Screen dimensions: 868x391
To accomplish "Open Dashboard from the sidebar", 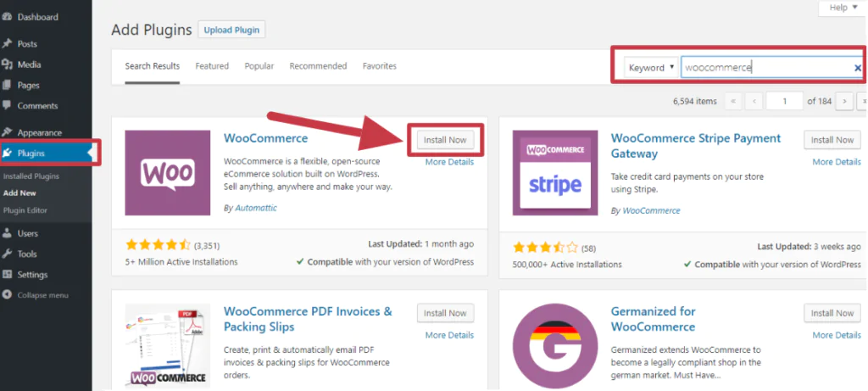I will pyautogui.click(x=37, y=17).
